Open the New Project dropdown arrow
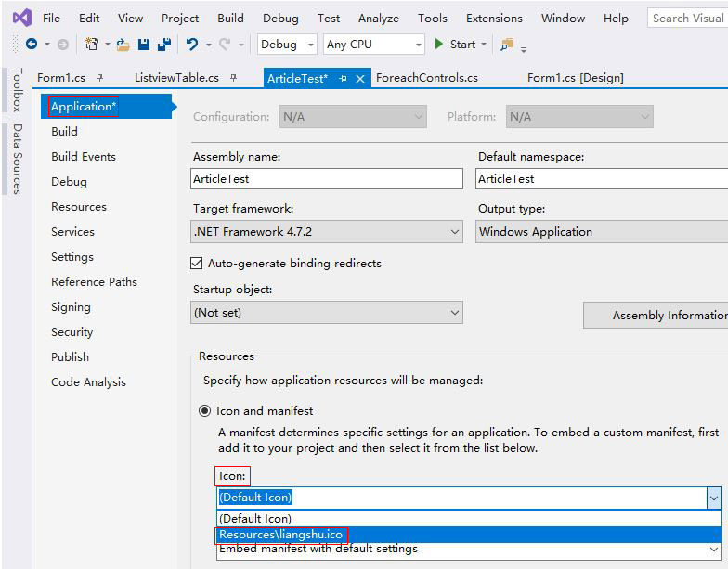 point(108,45)
